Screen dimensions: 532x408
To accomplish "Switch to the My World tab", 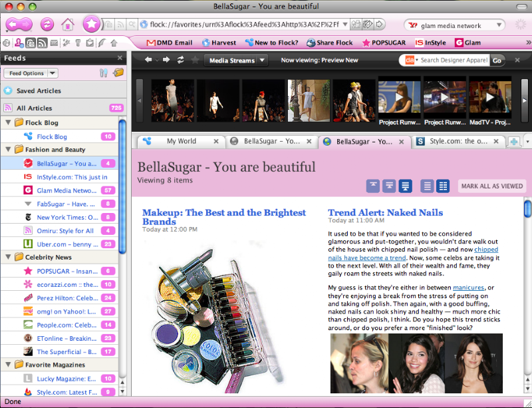I will (182, 141).
